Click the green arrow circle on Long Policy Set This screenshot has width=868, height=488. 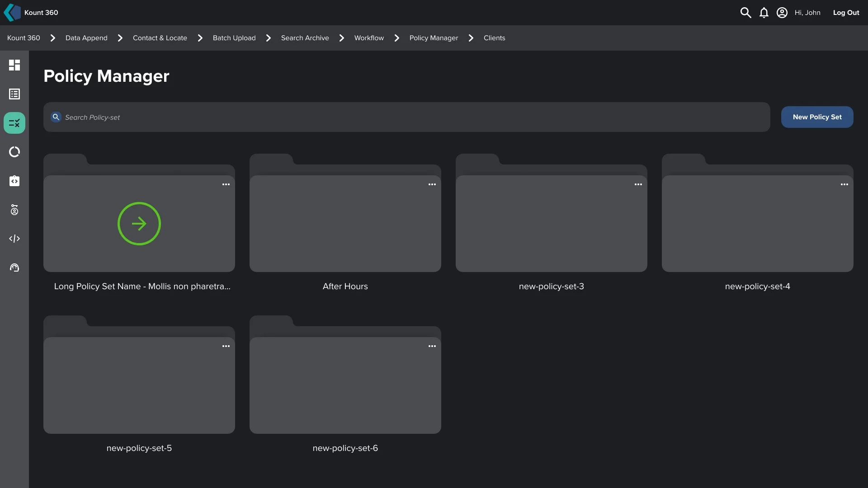(139, 224)
